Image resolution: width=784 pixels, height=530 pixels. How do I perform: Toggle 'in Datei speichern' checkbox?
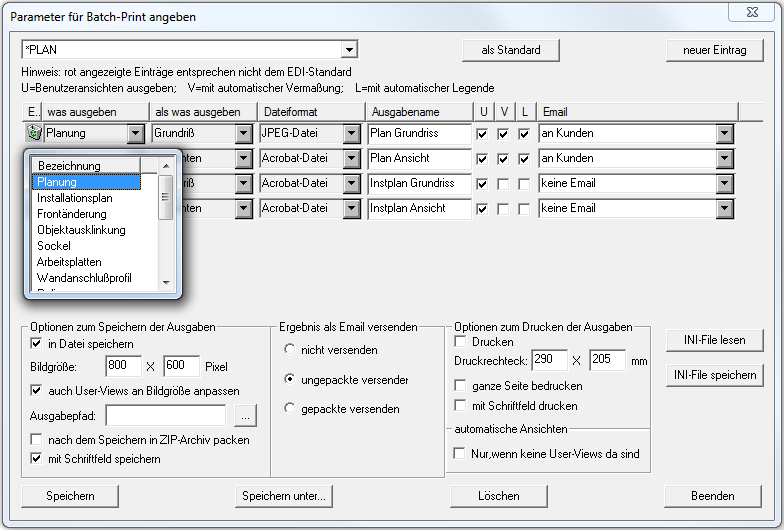[36, 344]
